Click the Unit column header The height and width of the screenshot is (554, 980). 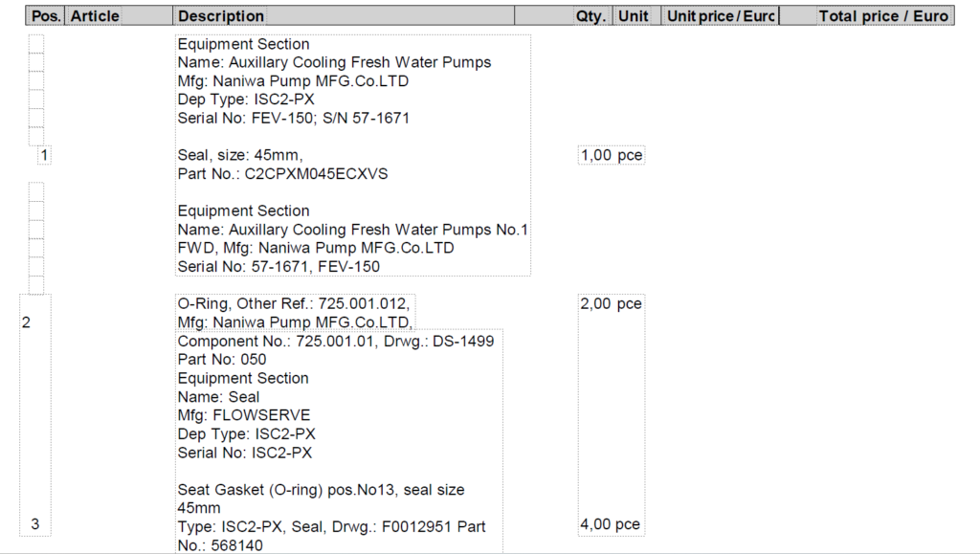[634, 15]
